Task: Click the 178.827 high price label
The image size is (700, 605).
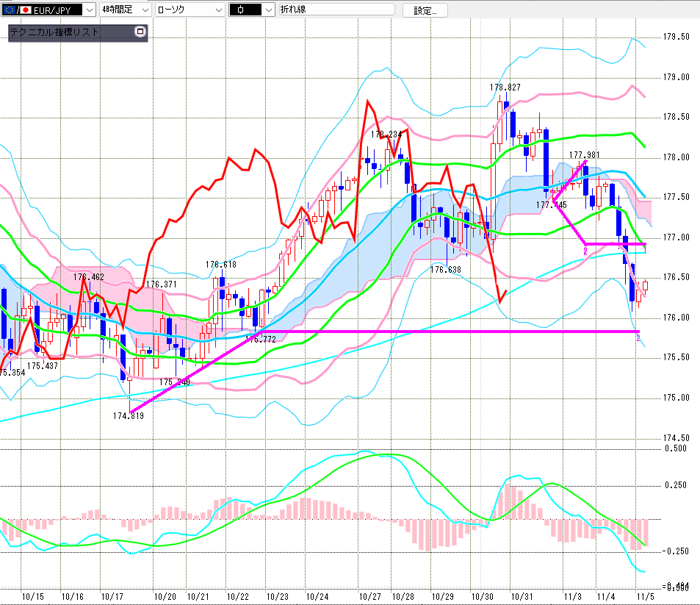Action: tap(505, 87)
